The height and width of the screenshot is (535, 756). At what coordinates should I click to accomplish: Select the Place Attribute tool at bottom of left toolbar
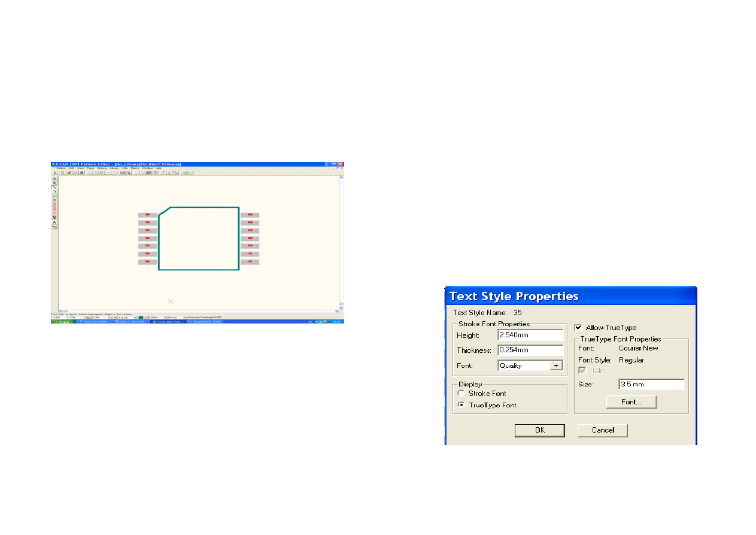click(x=54, y=226)
